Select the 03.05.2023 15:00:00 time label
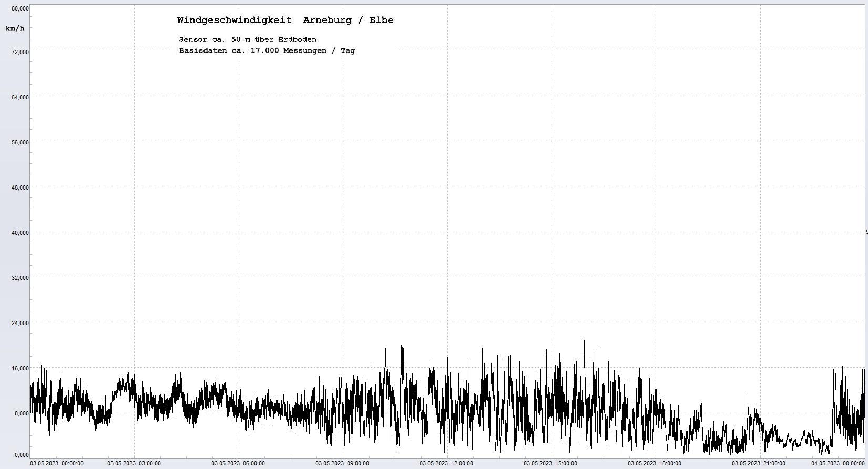The image size is (868, 469). (550, 463)
